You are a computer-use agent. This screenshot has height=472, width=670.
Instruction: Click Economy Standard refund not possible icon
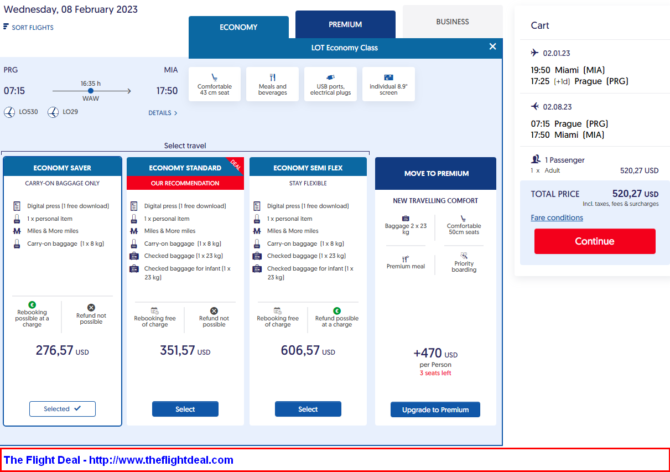[x=214, y=311]
